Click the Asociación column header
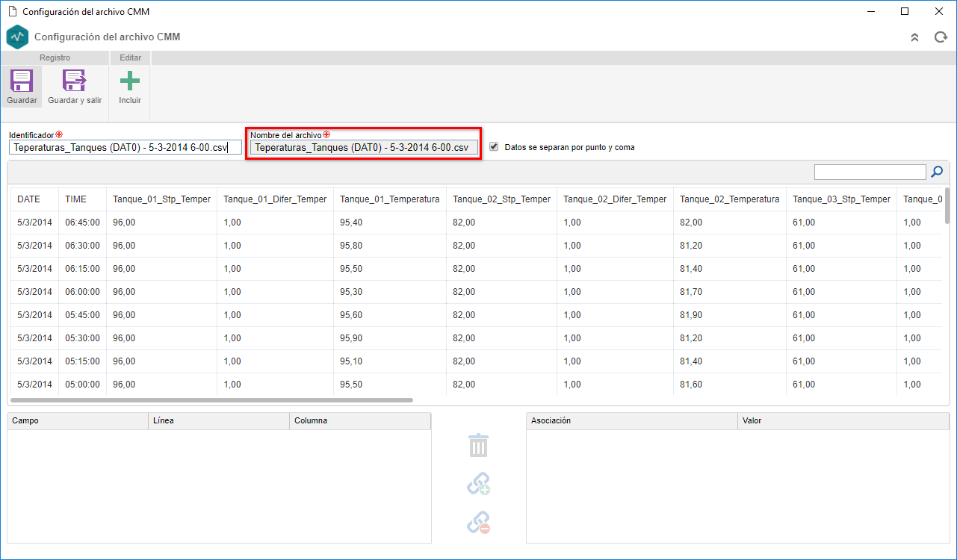957x560 pixels. [632, 421]
